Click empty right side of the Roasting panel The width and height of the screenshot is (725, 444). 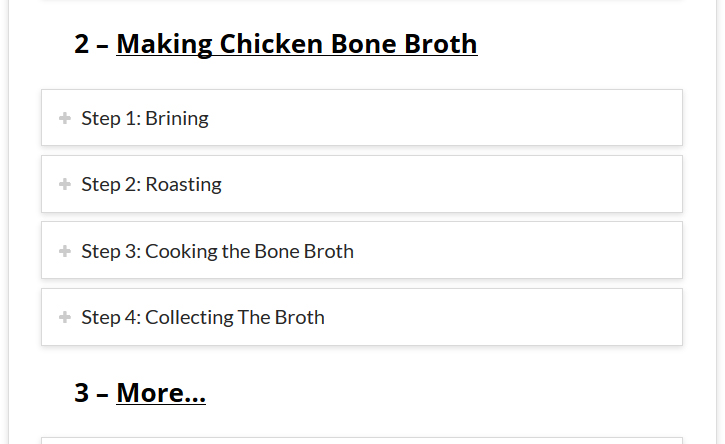[520, 184]
